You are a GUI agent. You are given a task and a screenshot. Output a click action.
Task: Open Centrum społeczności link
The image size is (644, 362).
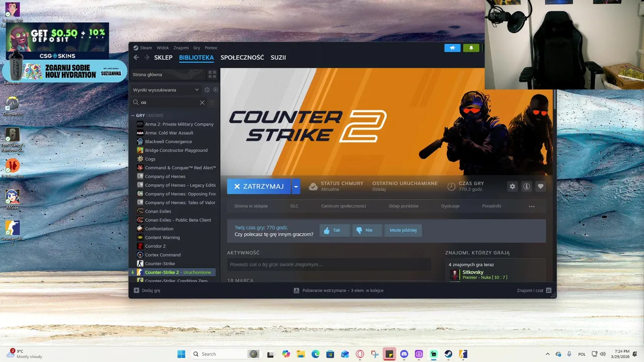(344, 206)
